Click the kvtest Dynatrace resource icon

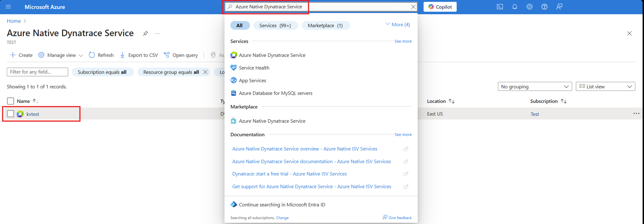[x=20, y=114]
